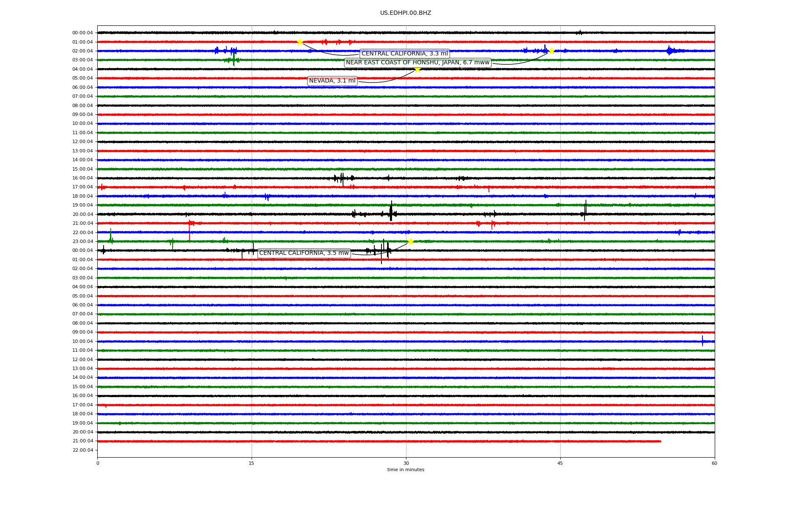Click the NEAR EAST COAST OF HONSHU label

[417, 63]
